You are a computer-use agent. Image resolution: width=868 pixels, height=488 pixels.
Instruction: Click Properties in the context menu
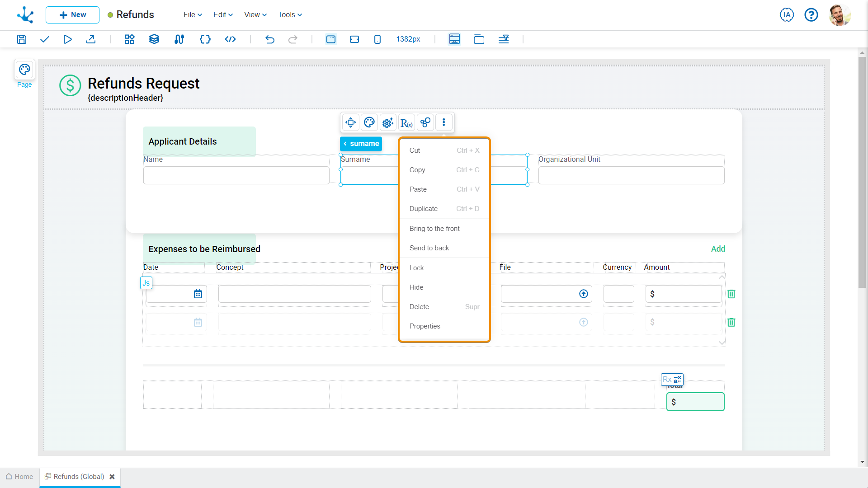425,326
